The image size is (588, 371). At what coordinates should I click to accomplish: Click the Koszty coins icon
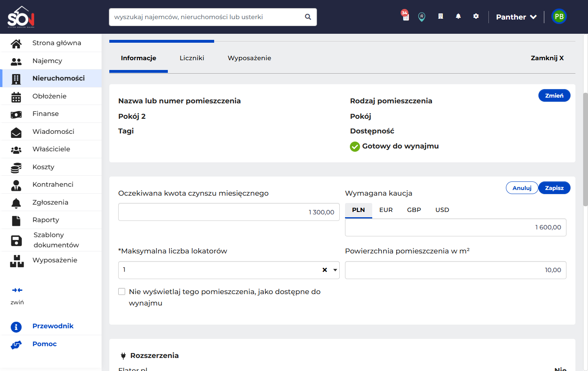pyautogui.click(x=16, y=167)
